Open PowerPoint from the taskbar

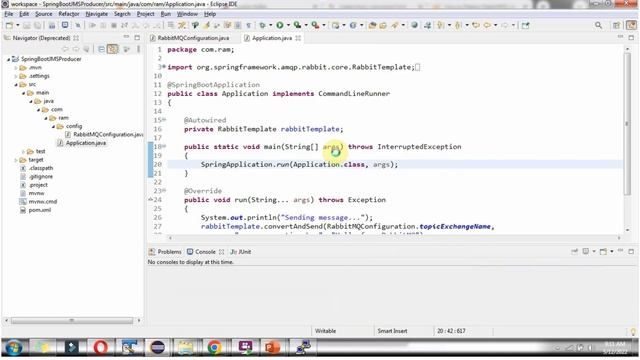(x=272, y=348)
